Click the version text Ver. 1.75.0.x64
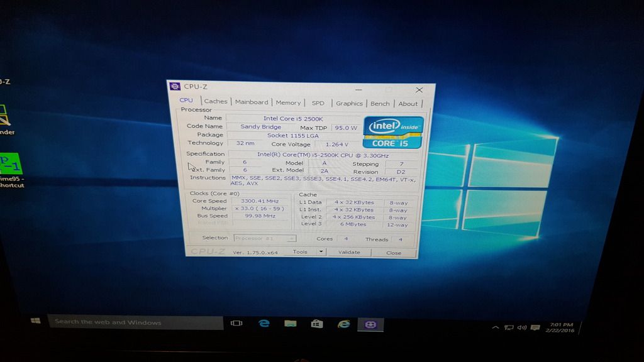Screen dimensions: 644x362 [x=255, y=253]
